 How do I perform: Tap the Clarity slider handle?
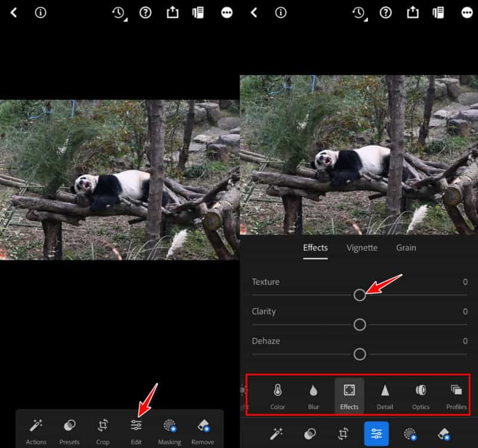click(x=360, y=324)
